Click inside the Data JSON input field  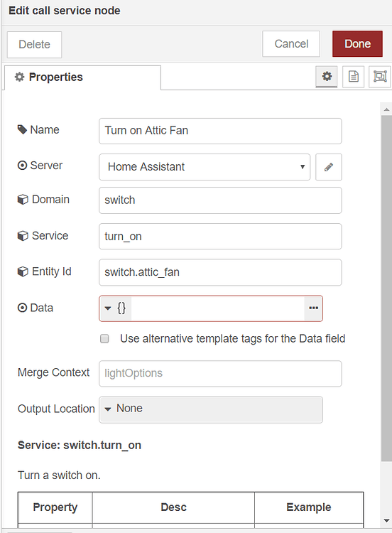[217, 308]
